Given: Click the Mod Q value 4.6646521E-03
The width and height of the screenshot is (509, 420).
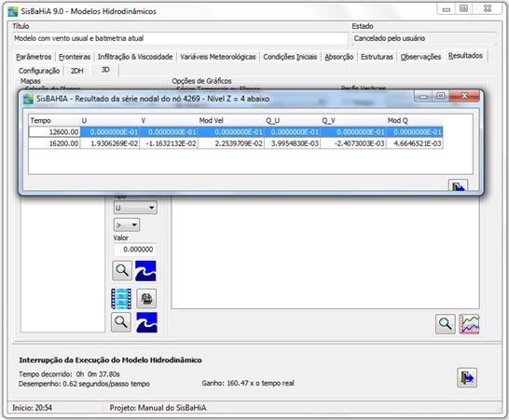Looking at the screenshot, I should tap(414, 143).
